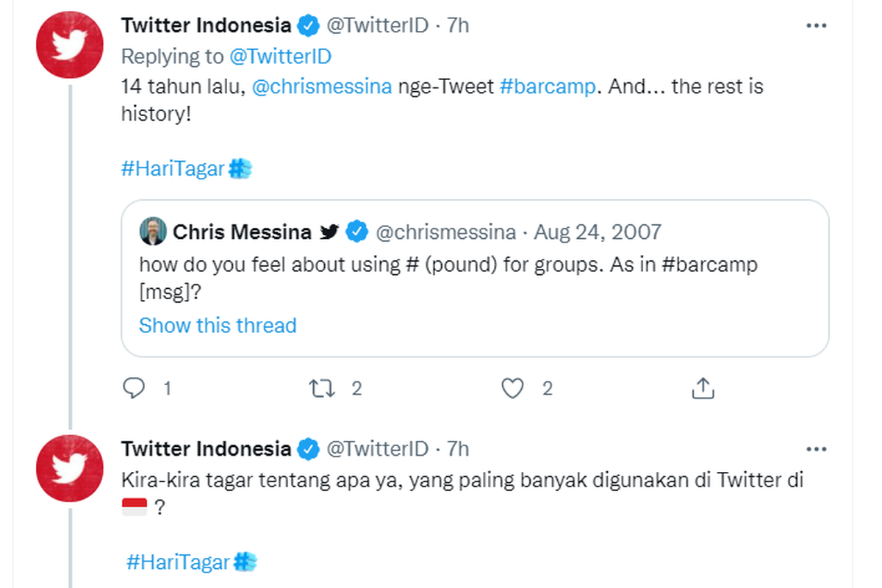Image resolution: width=882 pixels, height=588 pixels.
Task: Click the @TwitterID link after Replying to
Action: pyautogui.click(x=280, y=57)
